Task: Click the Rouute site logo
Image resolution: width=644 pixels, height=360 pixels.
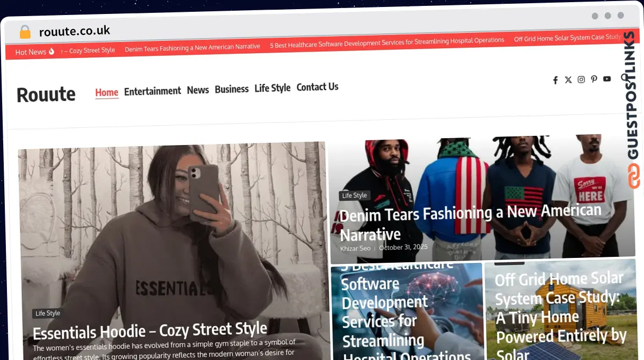Action: (x=46, y=95)
